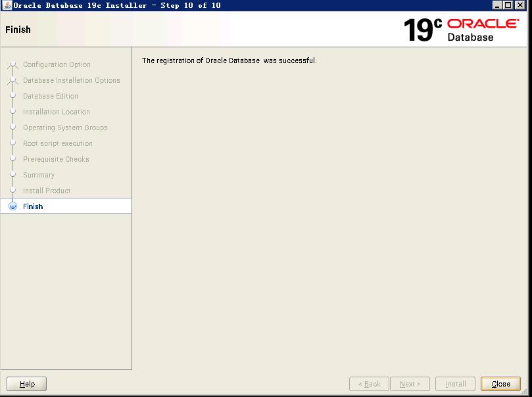Image resolution: width=532 pixels, height=397 pixels.
Task: Select the Configuration Option step
Action: (x=57, y=64)
